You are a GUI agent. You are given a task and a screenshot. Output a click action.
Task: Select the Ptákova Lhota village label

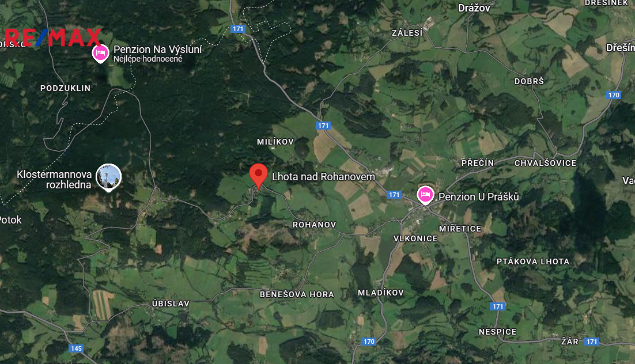click(x=533, y=261)
